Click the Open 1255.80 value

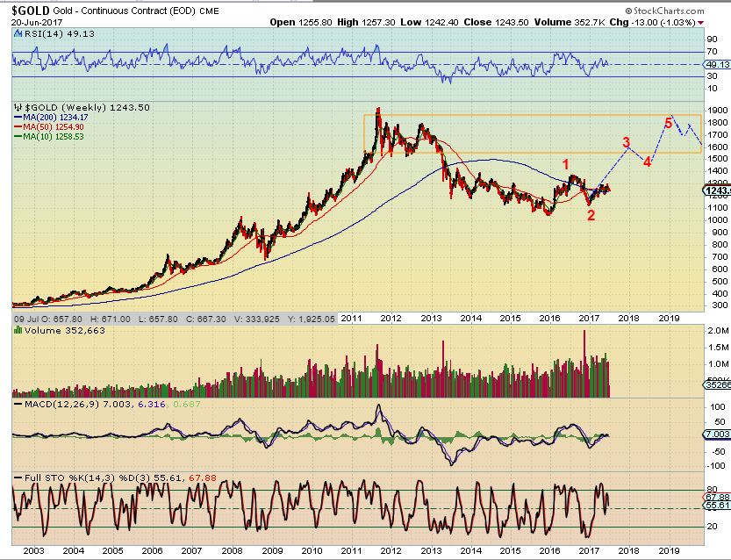point(301,22)
